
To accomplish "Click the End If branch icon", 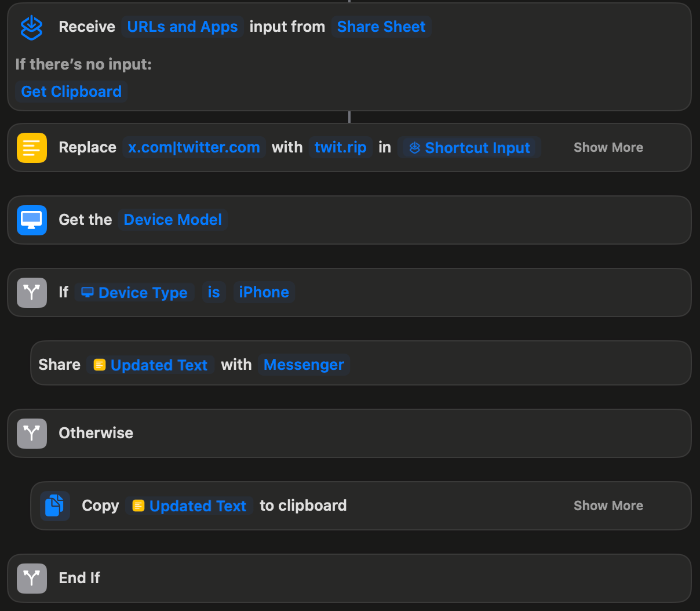I will tap(31, 579).
